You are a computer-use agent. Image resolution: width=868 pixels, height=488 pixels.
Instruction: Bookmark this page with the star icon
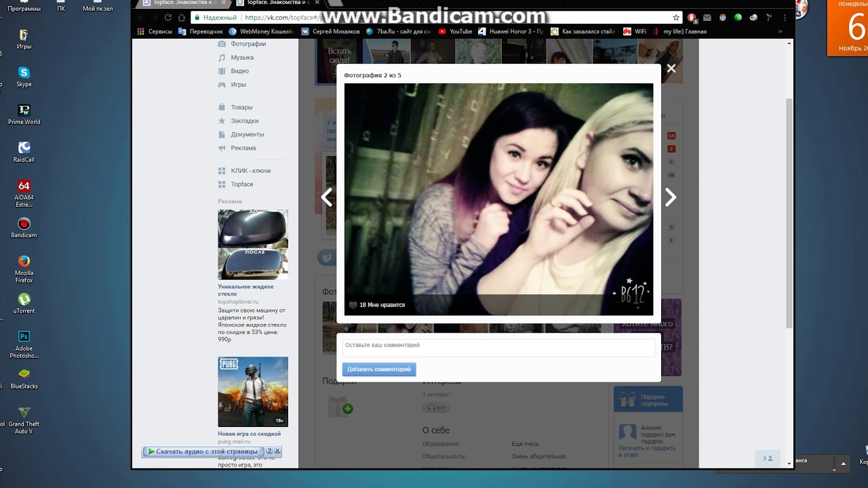click(x=676, y=18)
